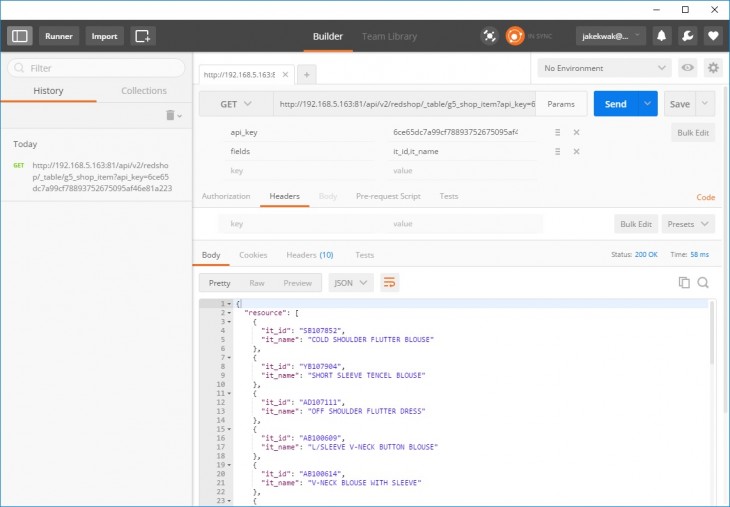Image resolution: width=730 pixels, height=507 pixels.
Task: Delete history with trash icon
Action: pos(171,116)
